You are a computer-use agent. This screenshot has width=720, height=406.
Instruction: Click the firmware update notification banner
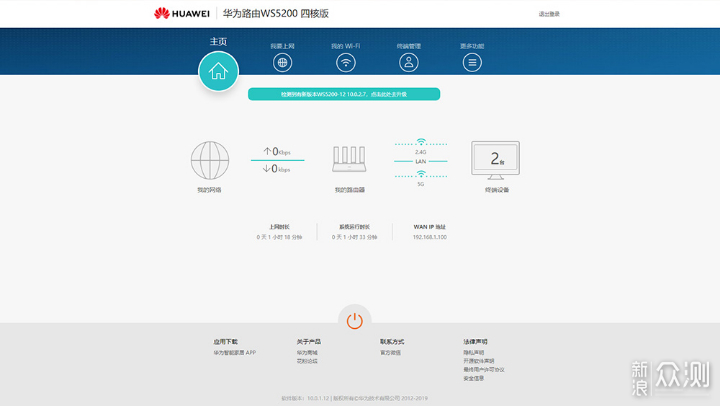[344, 94]
